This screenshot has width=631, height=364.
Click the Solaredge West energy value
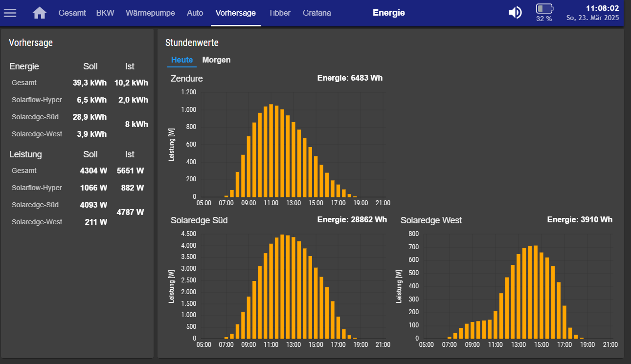point(580,220)
